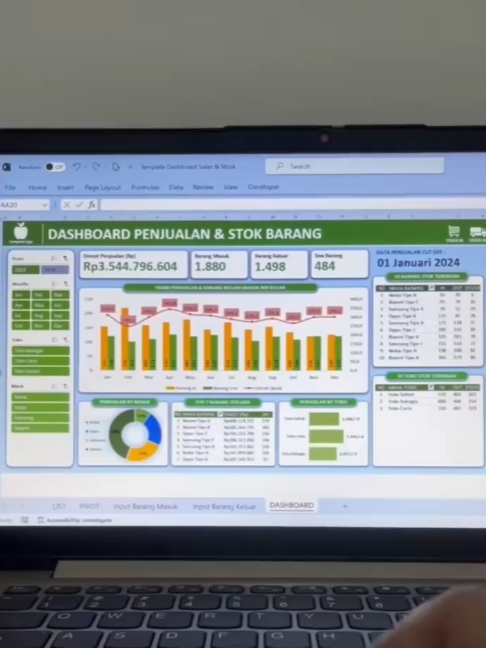Enable multi-select on the Month slicer
The height and width of the screenshot is (648, 486).
pos(54,284)
